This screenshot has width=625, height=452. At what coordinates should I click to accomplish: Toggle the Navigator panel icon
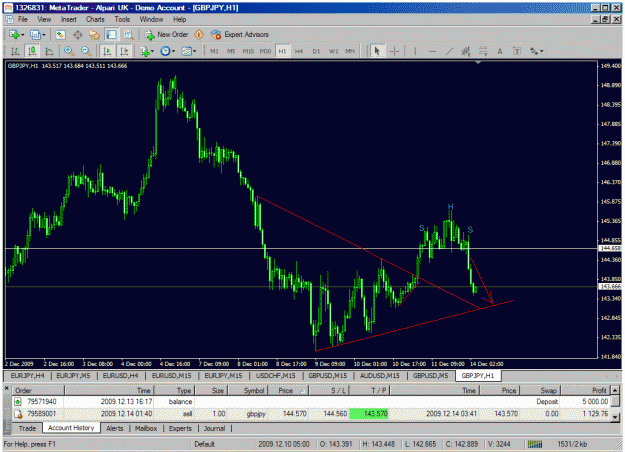94,35
